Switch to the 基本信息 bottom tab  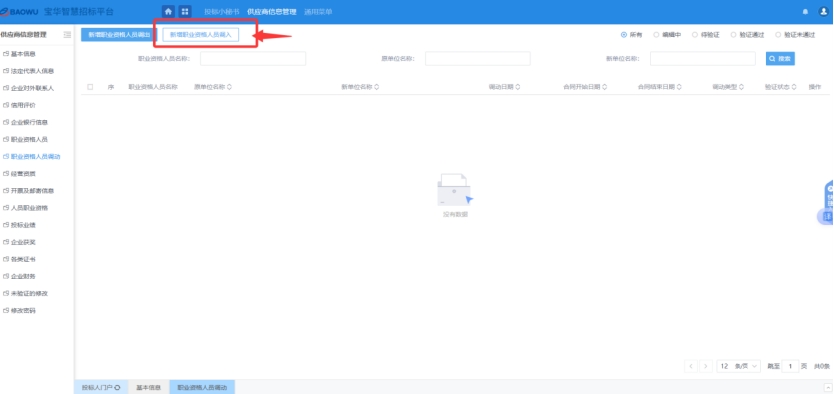pos(148,388)
